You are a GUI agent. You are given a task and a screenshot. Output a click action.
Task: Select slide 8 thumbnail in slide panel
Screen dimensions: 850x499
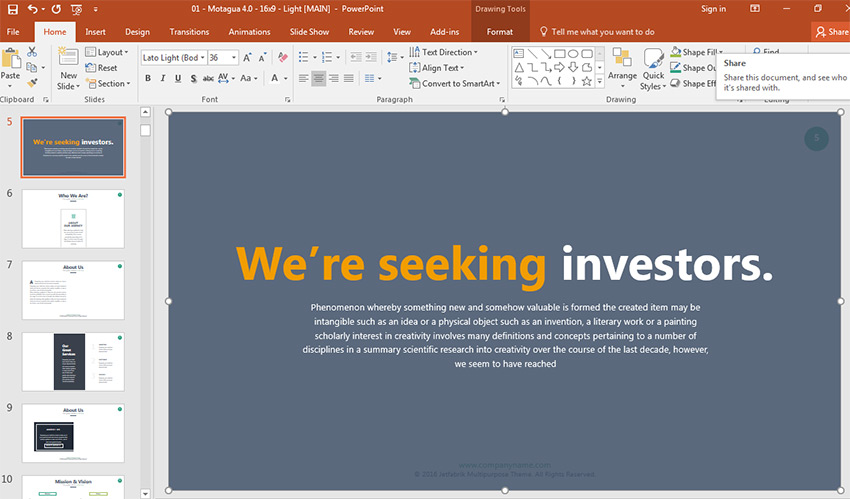[73, 361]
